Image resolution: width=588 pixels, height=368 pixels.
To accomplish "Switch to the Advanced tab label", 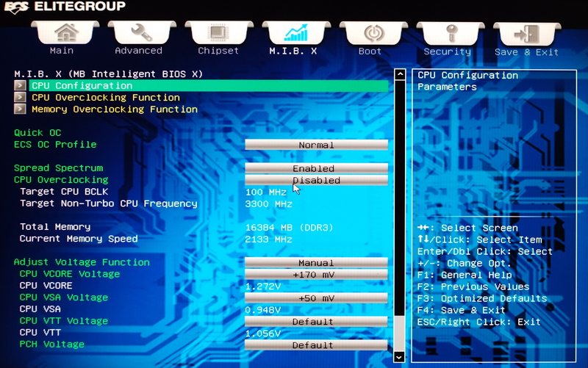I will [x=138, y=51].
